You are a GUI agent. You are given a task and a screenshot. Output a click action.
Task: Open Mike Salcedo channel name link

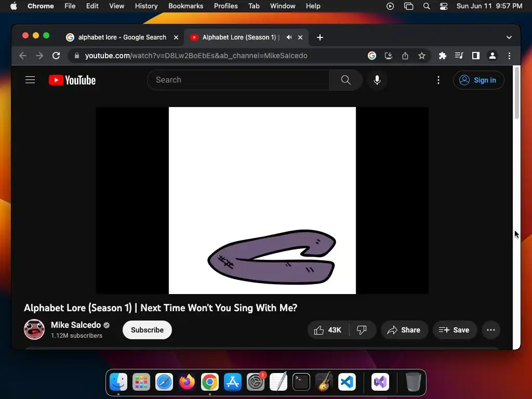[76, 325]
